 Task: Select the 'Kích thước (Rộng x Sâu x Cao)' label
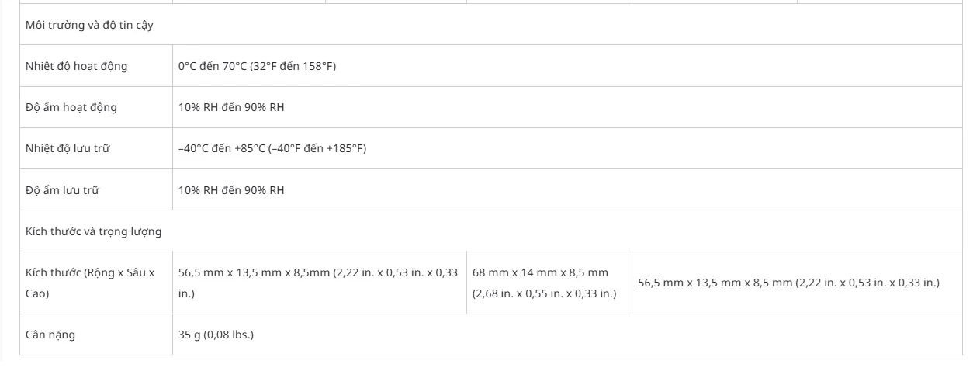(90, 283)
